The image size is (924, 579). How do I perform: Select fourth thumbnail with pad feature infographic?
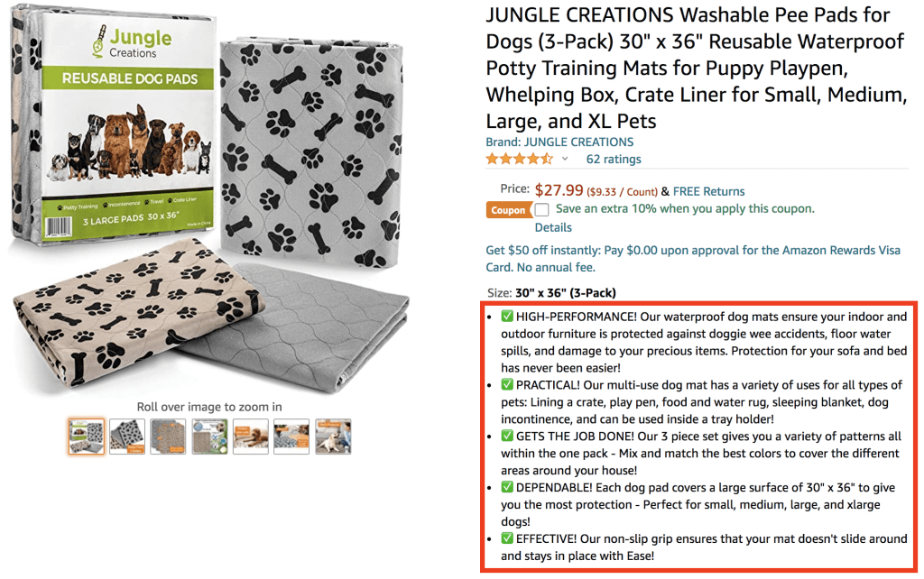209,437
